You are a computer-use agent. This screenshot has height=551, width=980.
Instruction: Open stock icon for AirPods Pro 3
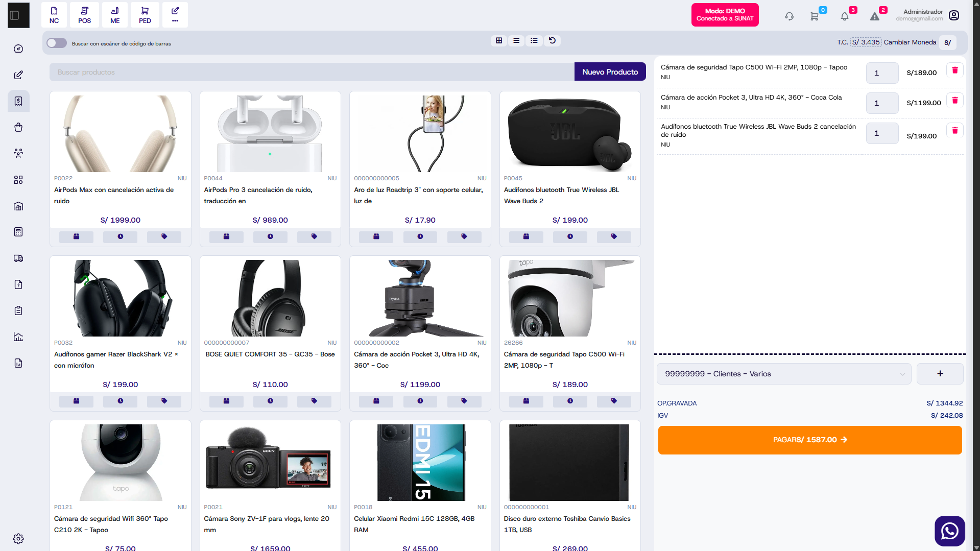coord(226,236)
